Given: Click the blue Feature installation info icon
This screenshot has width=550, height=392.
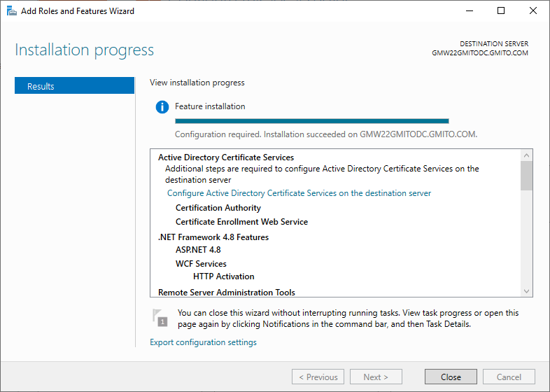Looking at the screenshot, I should click(x=162, y=106).
